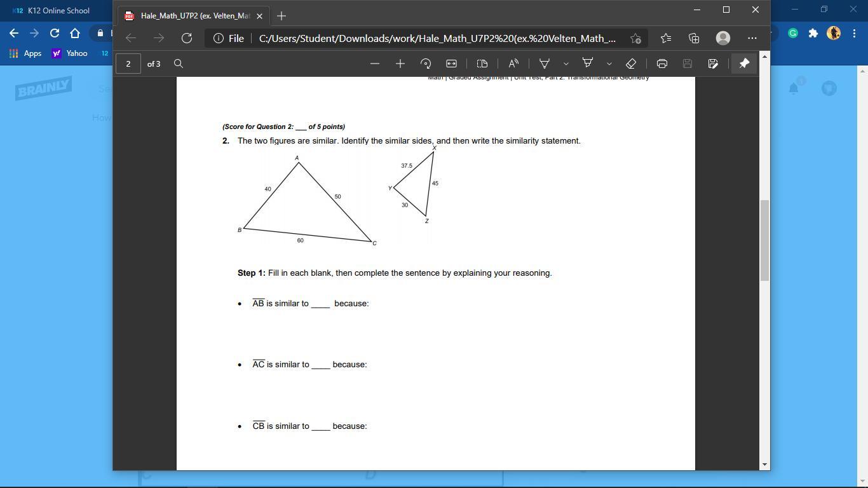Go back in the PDF viewer window
This screenshot has height=488, width=868.
point(131,38)
